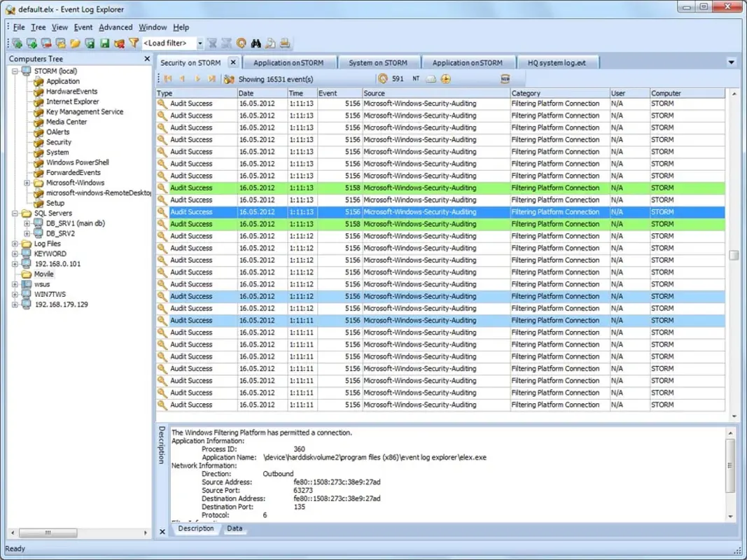Close the Security on STORM tab
This screenshot has height=560, width=747.
(233, 62)
